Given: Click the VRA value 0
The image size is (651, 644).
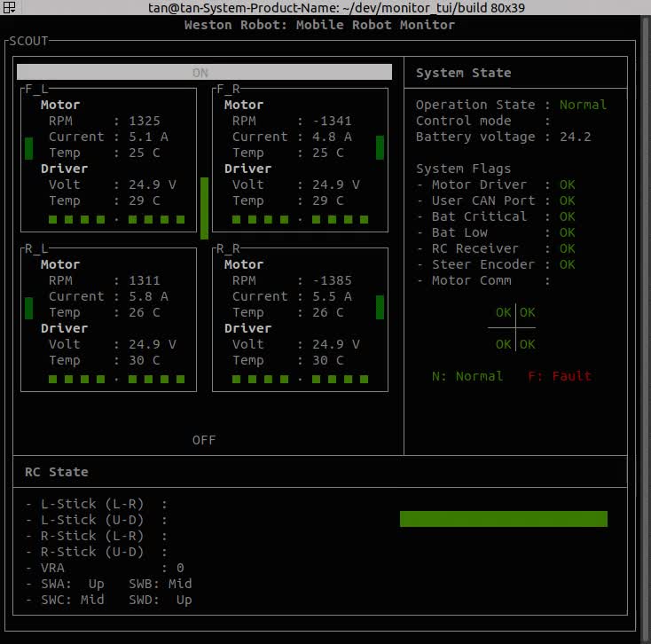Looking at the screenshot, I should pyautogui.click(x=180, y=568).
